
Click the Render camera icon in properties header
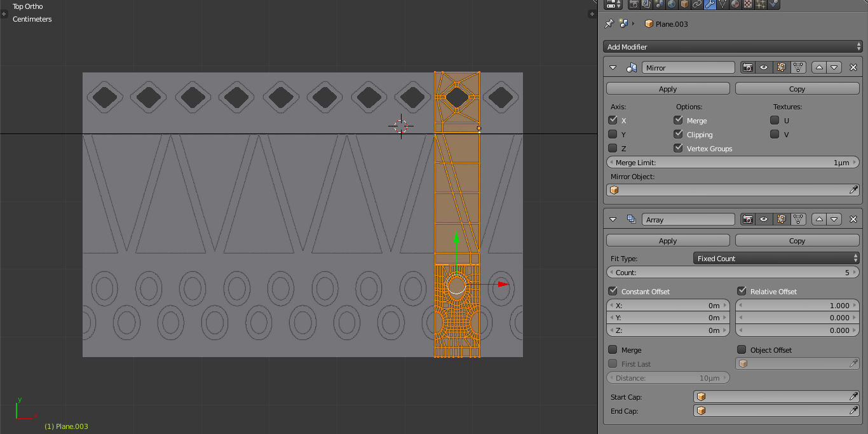point(635,4)
